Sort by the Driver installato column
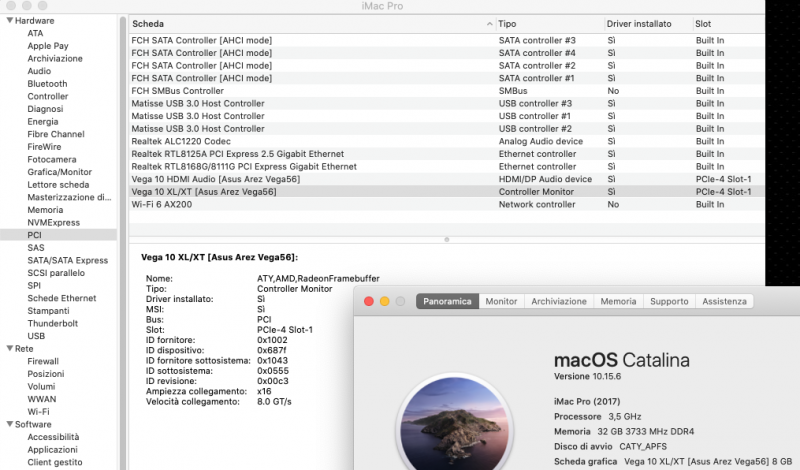The height and width of the screenshot is (470, 800). pos(639,24)
